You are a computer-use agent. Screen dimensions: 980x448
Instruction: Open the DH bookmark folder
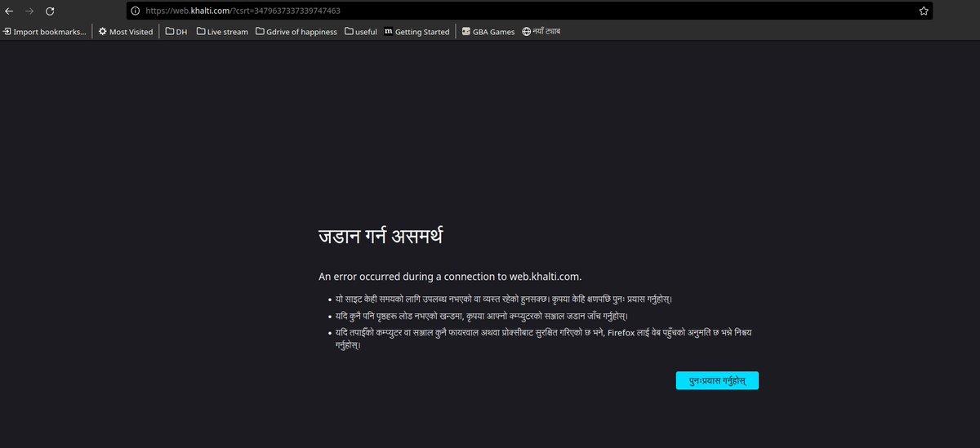(x=176, y=32)
